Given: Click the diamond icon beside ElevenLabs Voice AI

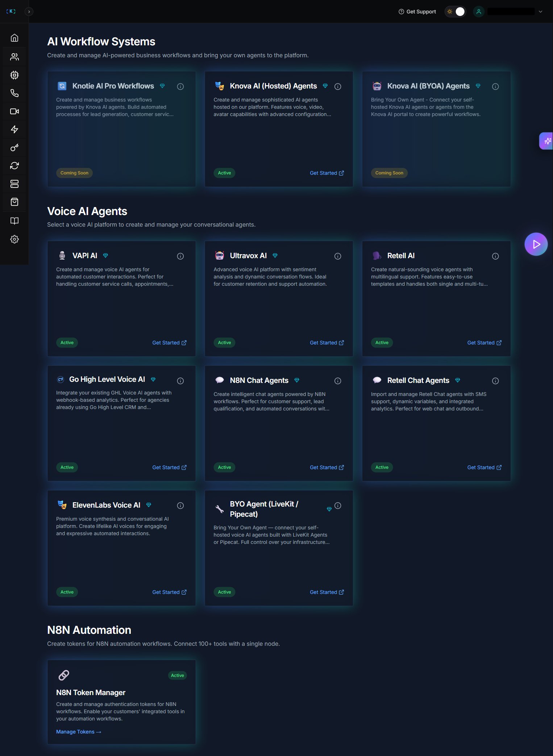Looking at the screenshot, I should [149, 505].
